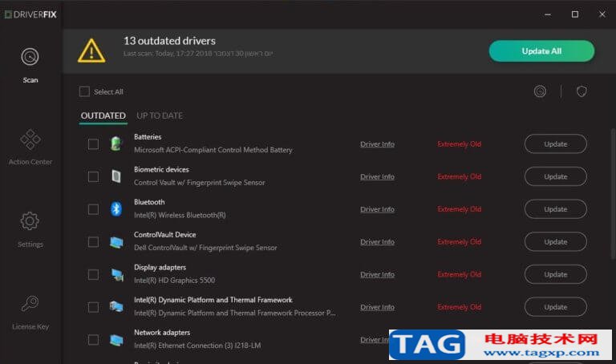The width and height of the screenshot is (616, 364).
Task: Click the Batteries device icon
Action: point(115,144)
